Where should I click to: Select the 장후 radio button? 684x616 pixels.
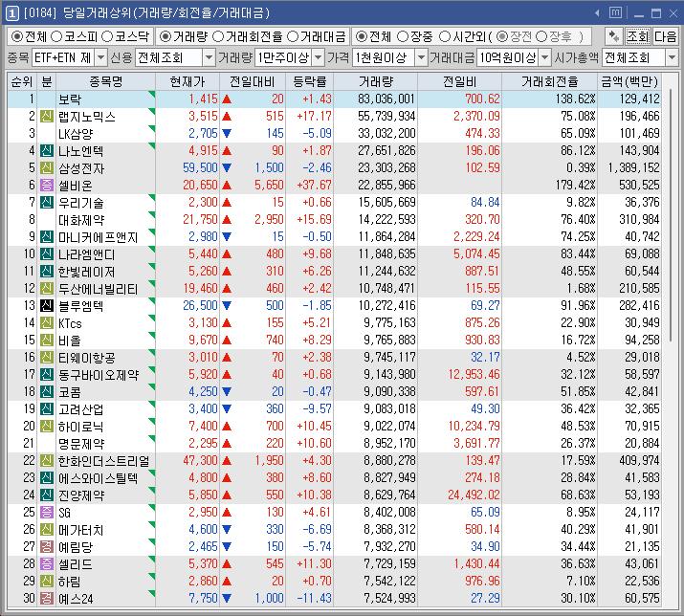point(541,36)
